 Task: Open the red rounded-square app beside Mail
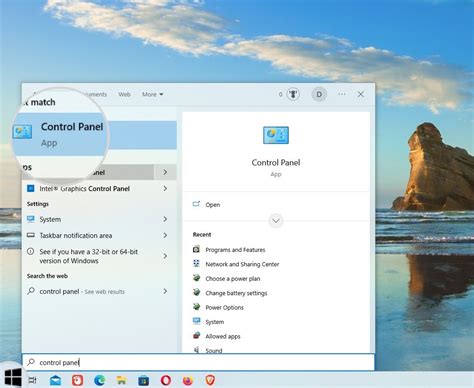pyautogui.click(x=77, y=380)
